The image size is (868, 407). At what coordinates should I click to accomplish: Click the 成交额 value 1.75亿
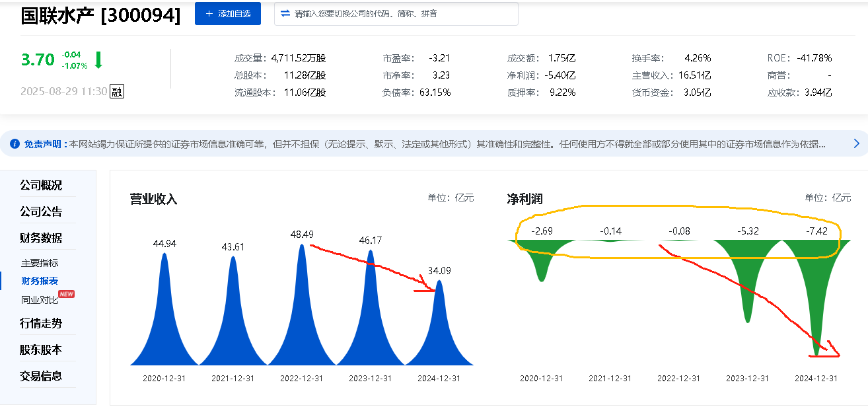click(562, 58)
